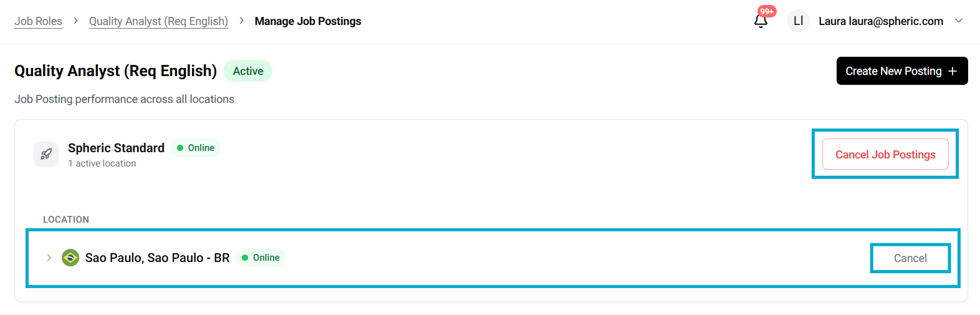980x315 pixels.
Task: Select the Sao Paulo, Sao Paulo - BR label
Action: pos(157,258)
